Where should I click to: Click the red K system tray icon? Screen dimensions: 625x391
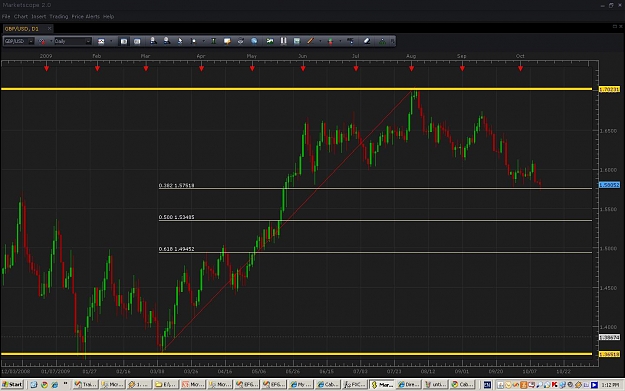[x=554, y=385]
